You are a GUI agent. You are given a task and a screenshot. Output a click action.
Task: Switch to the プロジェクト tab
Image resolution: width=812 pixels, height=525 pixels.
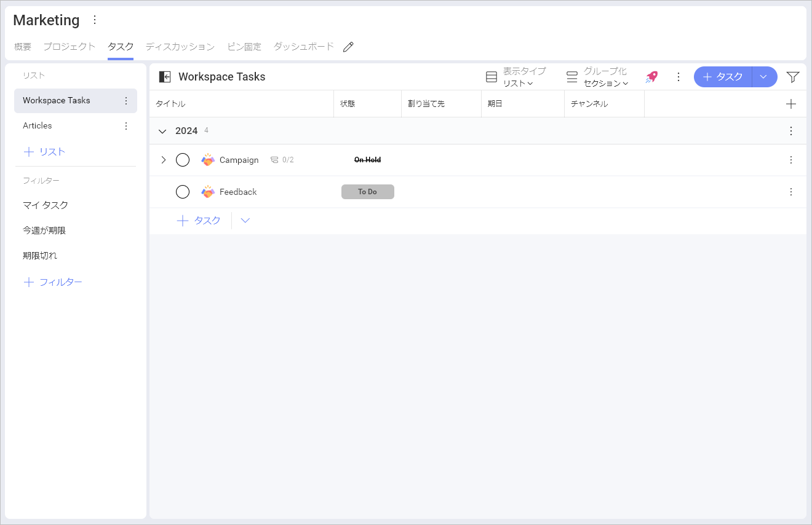coord(70,47)
